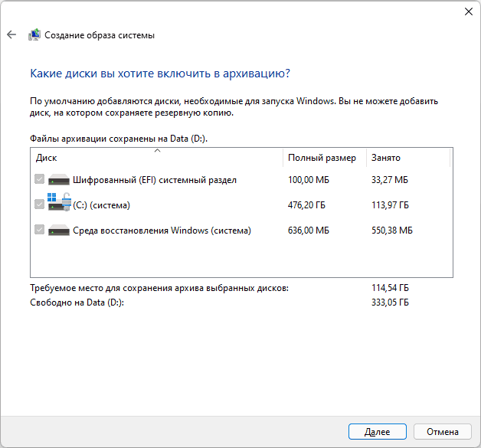Click the 114,54 ГБ required space value

(x=390, y=288)
